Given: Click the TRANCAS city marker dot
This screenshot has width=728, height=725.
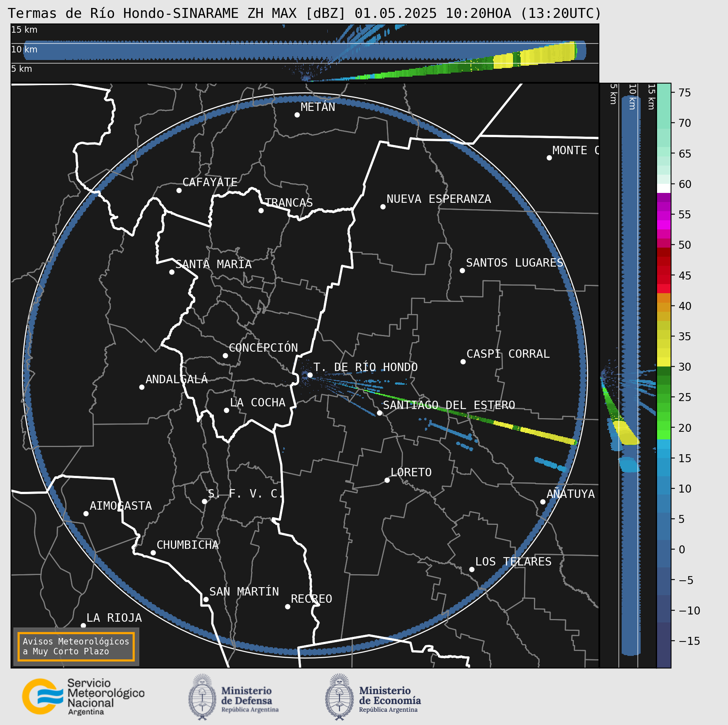Looking at the screenshot, I should 261,210.
